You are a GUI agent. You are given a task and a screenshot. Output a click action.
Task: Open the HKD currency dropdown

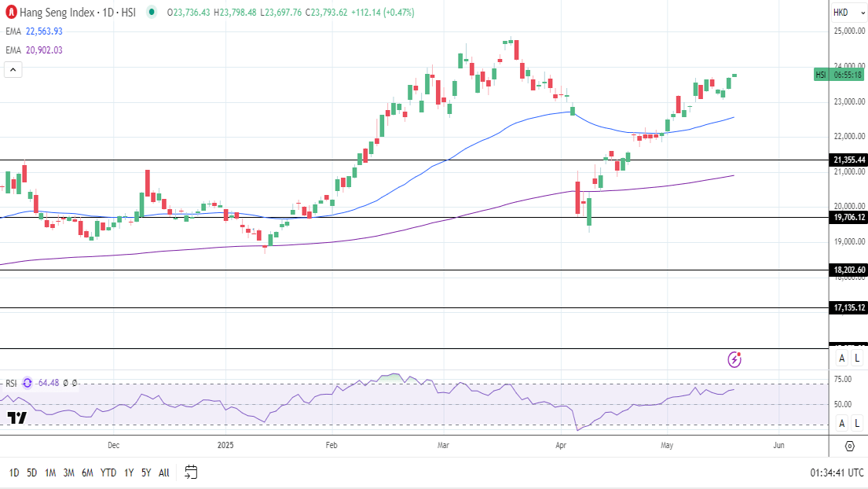point(848,12)
